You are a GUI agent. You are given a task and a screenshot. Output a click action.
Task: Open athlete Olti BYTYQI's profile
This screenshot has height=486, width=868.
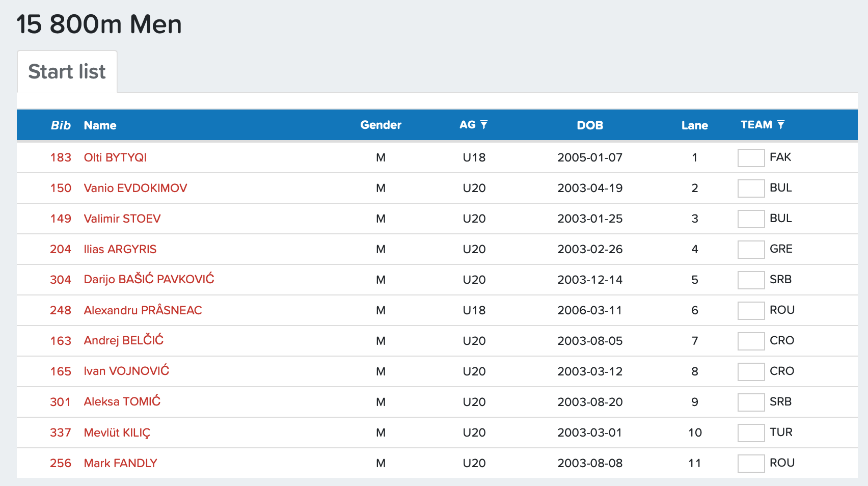pos(115,157)
